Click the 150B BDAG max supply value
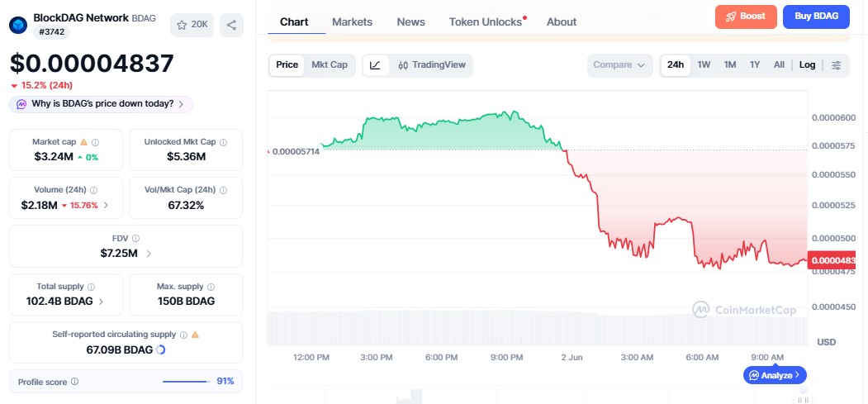 pyautogui.click(x=186, y=302)
